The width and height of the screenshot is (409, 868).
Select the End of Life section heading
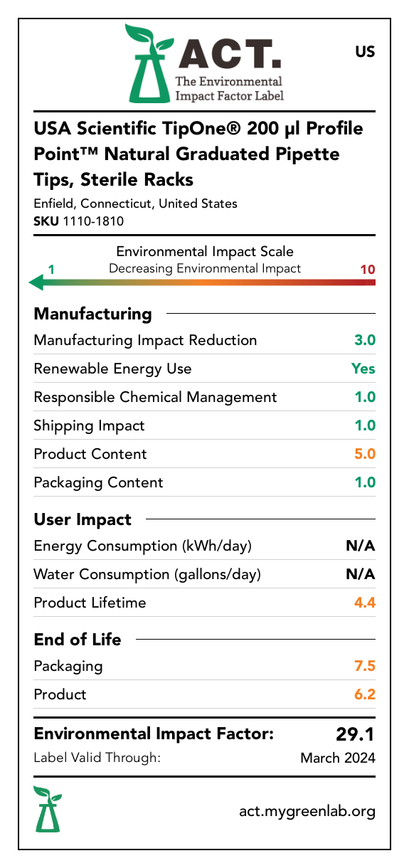[x=78, y=640]
